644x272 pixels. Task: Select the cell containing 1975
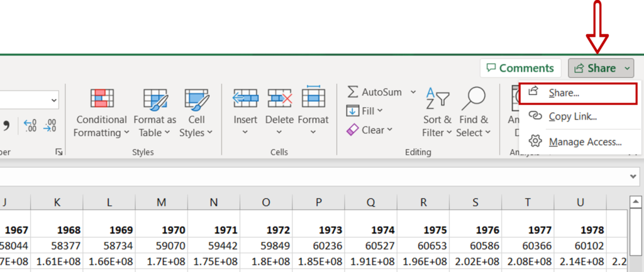coord(423,224)
